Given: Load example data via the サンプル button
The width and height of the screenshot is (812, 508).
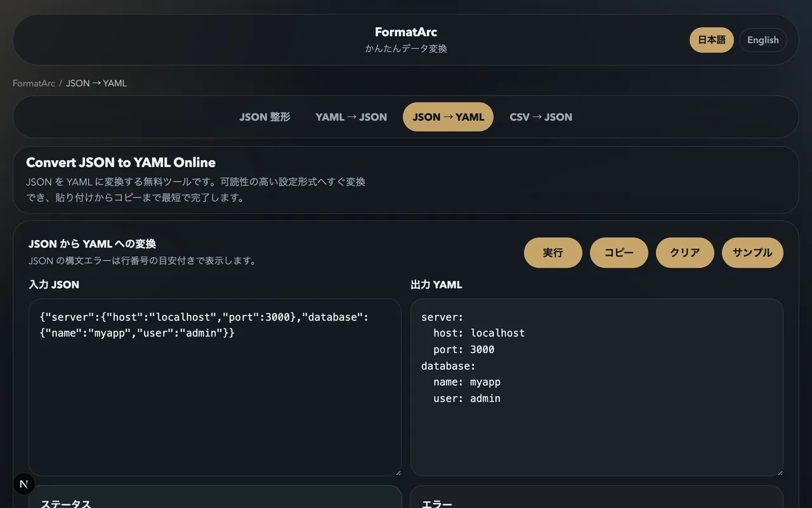Looking at the screenshot, I should (x=752, y=252).
